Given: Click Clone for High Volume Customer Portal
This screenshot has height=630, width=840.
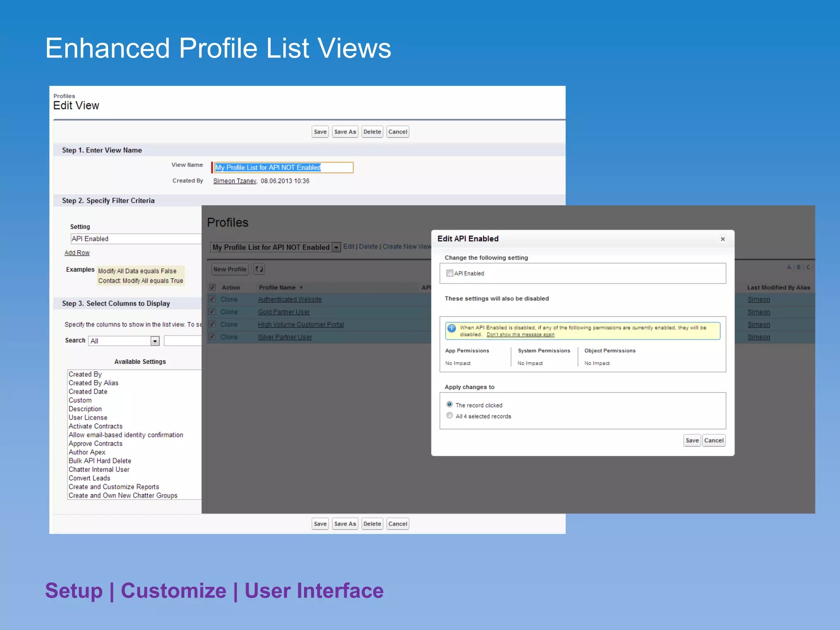Looking at the screenshot, I should point(229,324).
